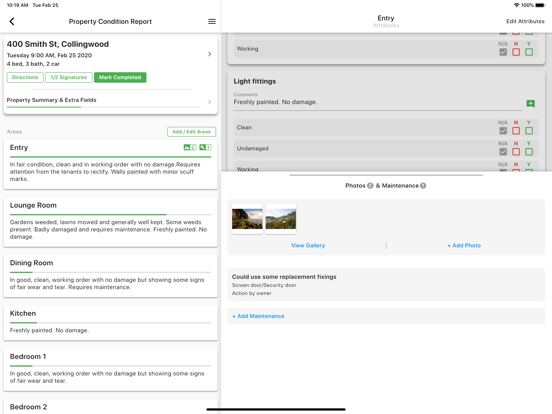Tap the Photos count badge
This screenshot has height=414, width=552.
click(370, 186)
